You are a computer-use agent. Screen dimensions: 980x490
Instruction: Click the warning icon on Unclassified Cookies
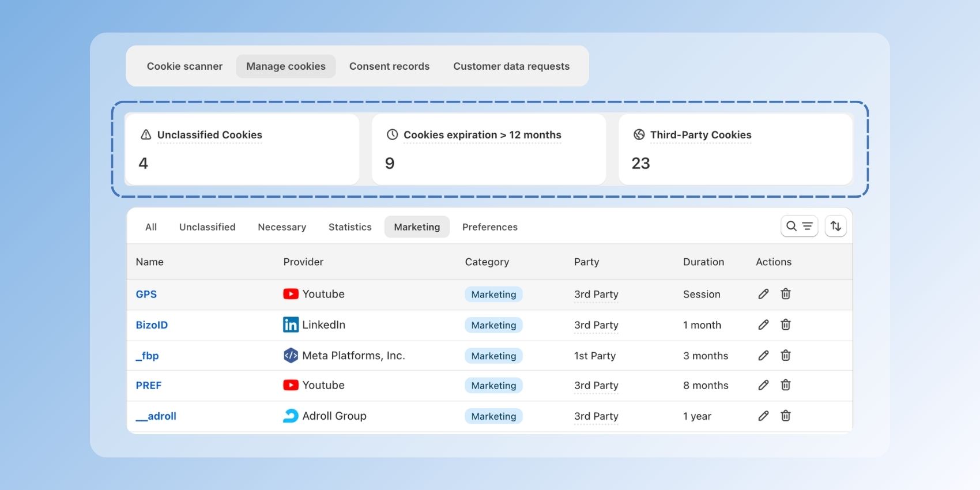(146, 134)
